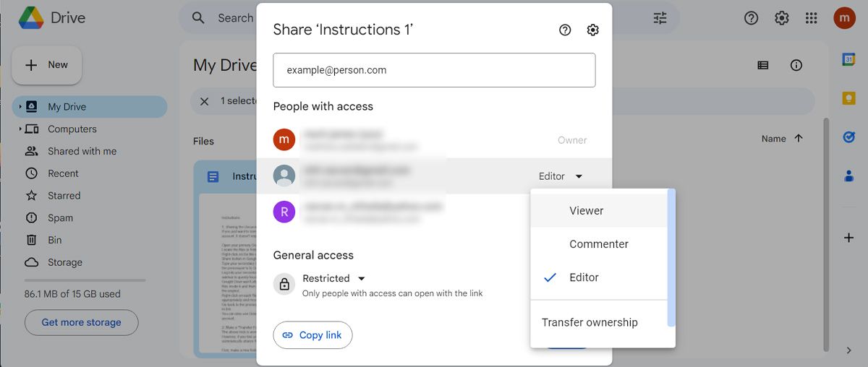Click Get more storage button
This screenshot has height=367, width=868.
81,322
